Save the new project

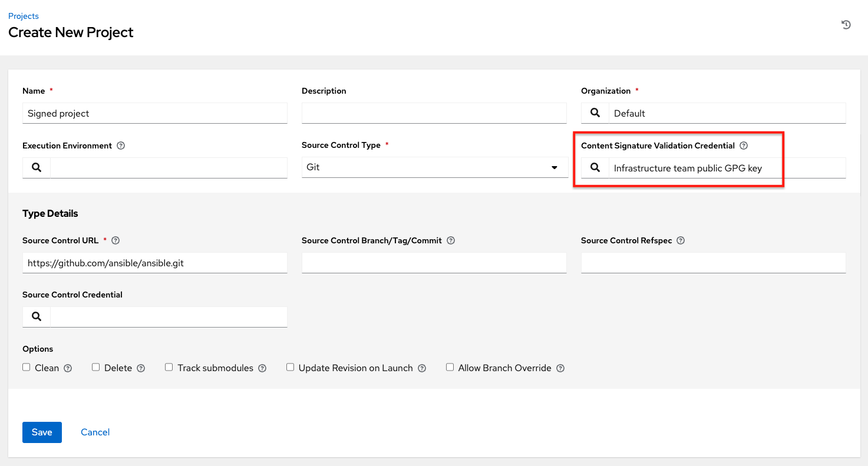[x=41, y=432]
